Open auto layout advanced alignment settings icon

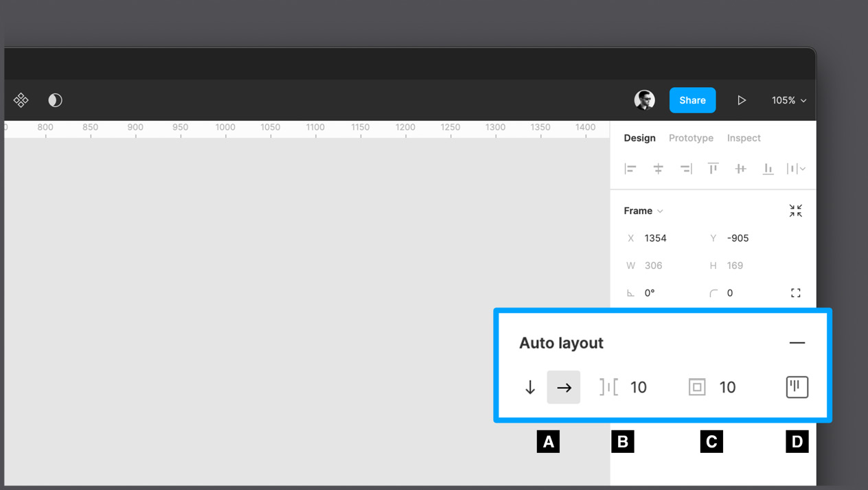[796, 386]
